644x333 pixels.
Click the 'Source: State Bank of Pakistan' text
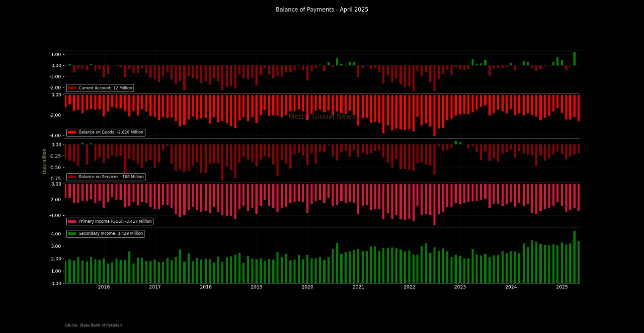coord(93,325)
